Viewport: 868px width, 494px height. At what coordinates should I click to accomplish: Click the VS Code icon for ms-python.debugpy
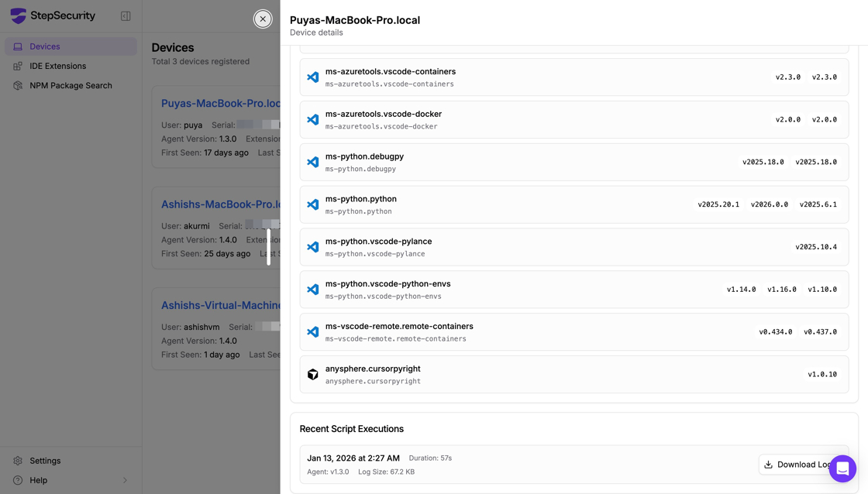point(313,163)
